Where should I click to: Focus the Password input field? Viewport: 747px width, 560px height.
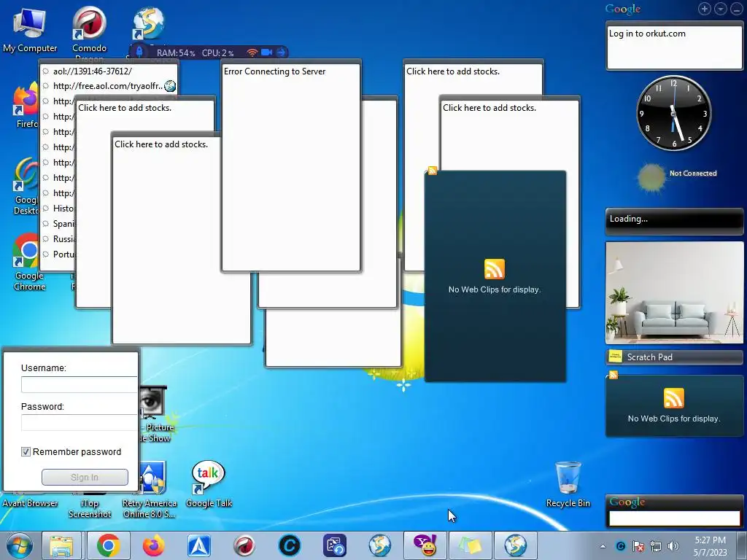[79, 422]
